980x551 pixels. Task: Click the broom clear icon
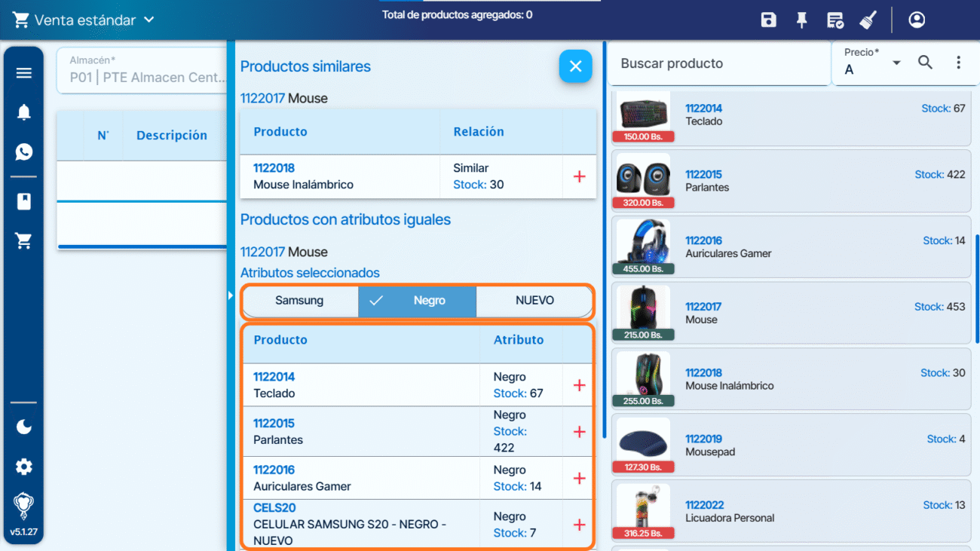pyautogui.click(x=868, y=20)
